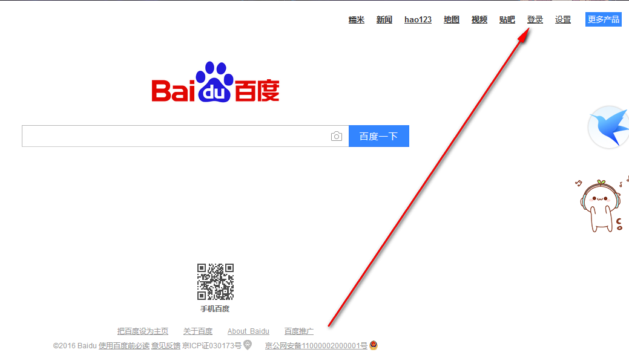Click the ©2016 Baidu copyright text
The width and height of the screenshot is (629, 364).
click(x=75, y=346)
